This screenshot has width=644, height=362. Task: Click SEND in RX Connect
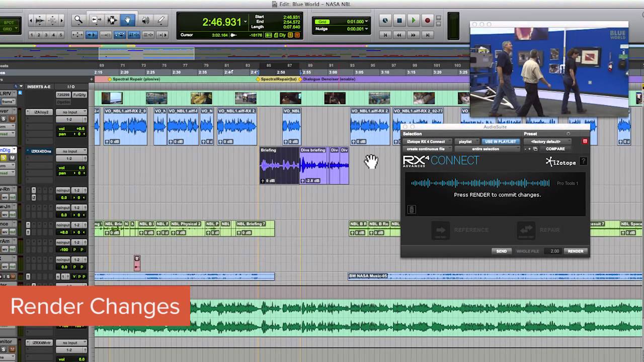coord(502,251)
